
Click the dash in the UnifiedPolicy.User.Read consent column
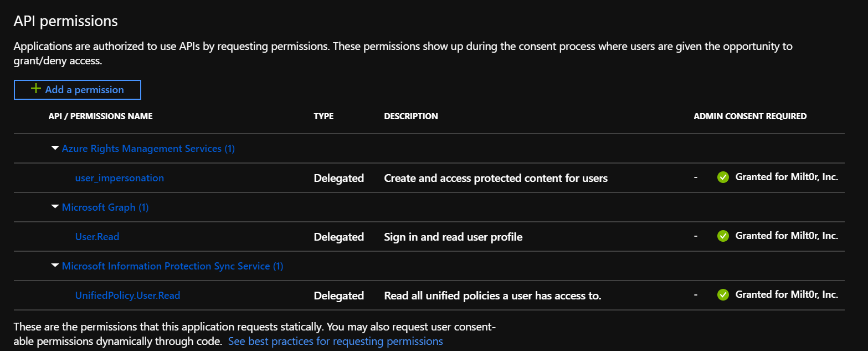click(696, 295)
